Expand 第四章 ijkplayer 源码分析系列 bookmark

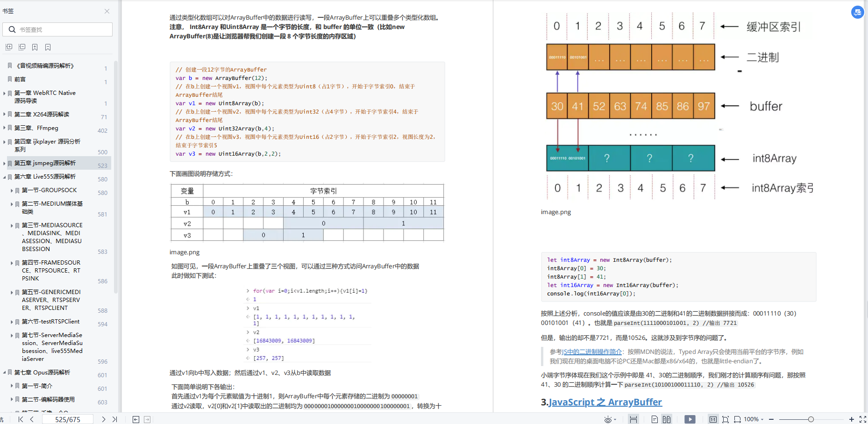(4, 142)
